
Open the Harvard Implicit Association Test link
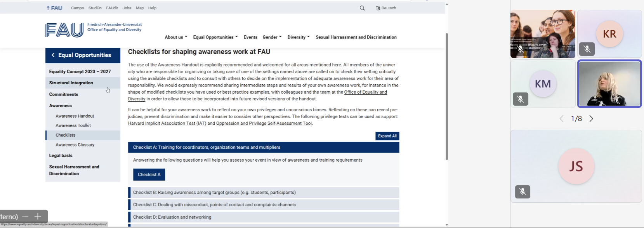pyautogui.click(x=167, y=124)
